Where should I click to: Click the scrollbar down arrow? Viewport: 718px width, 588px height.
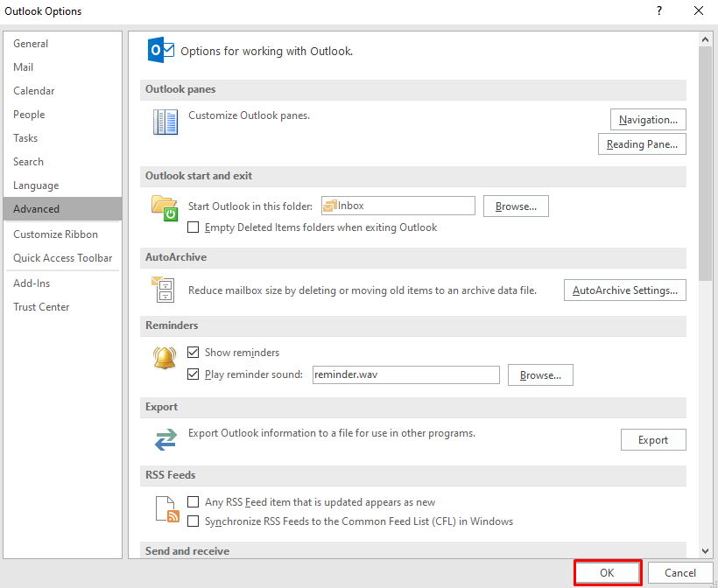coord(705,551)
